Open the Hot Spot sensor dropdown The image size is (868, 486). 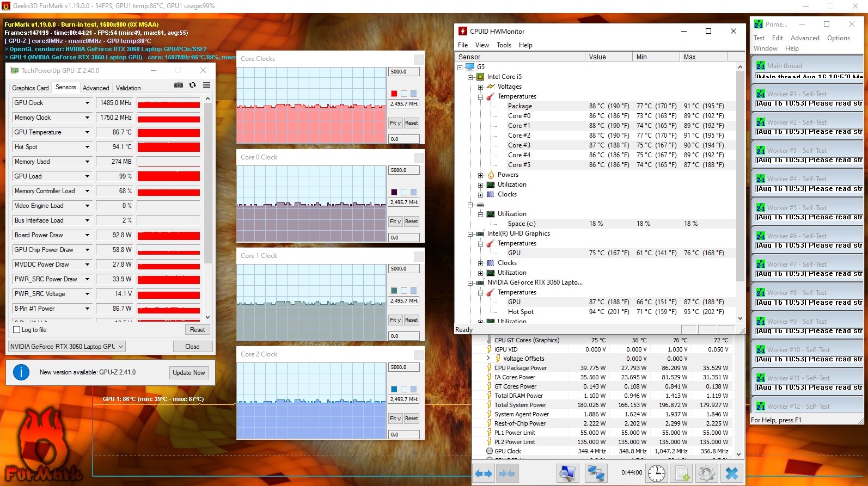[87, 147]
